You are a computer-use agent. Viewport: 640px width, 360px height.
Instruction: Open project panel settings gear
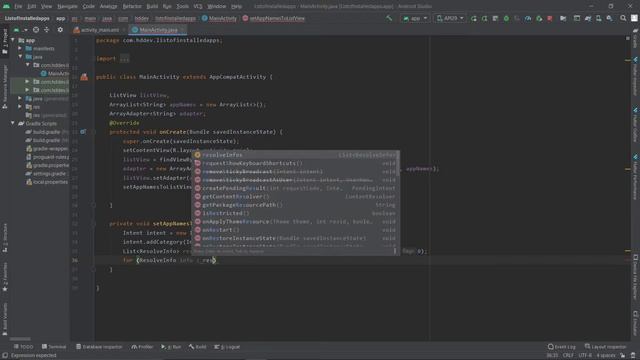pos(60,30)
